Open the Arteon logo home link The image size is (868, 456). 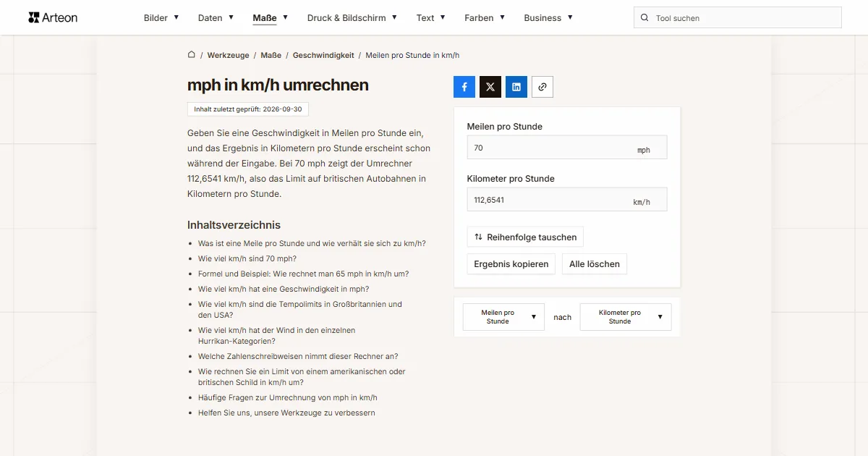[x=53, y=17]
